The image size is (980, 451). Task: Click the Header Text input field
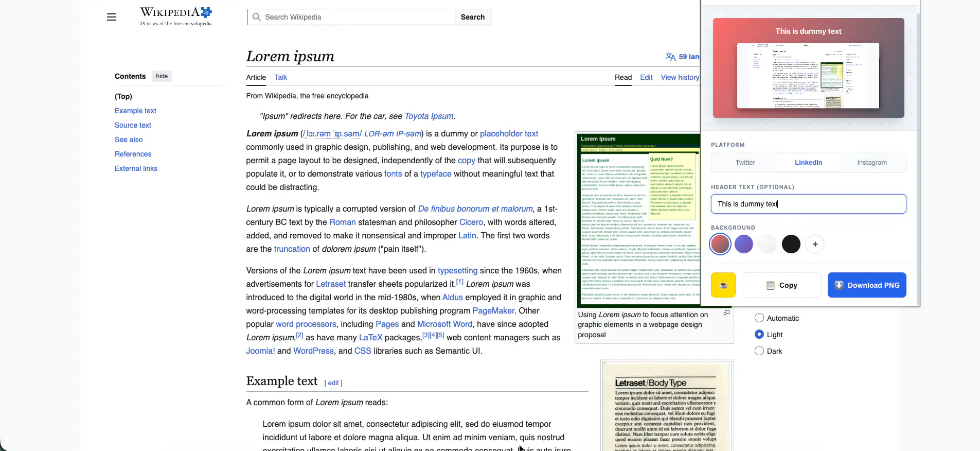click(808, 204)
